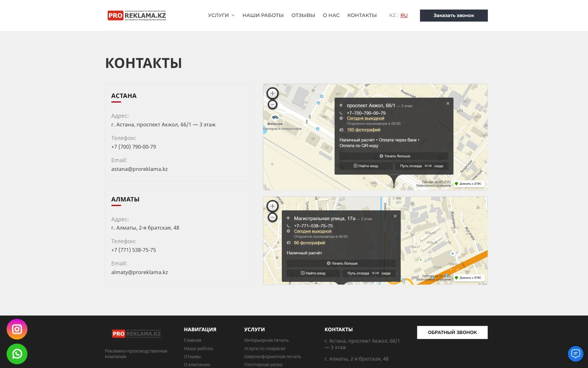Click the Вольтаж marker on Astana map
This screenshot has width=588, height=368.
[x=275, y=118]
